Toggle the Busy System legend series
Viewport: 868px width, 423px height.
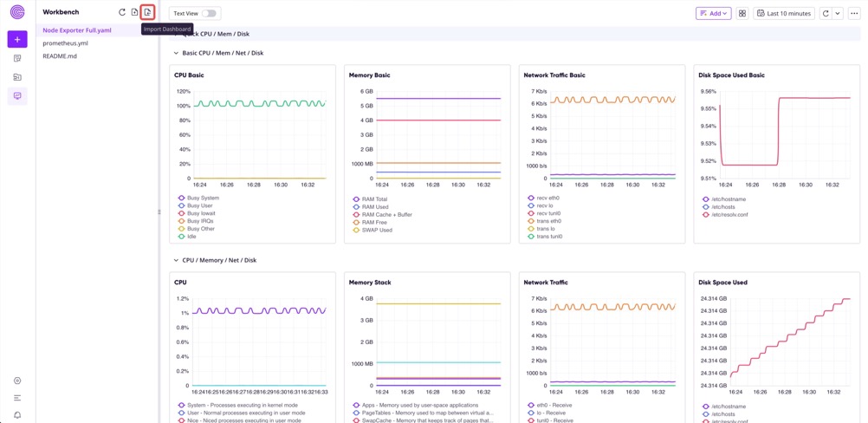[x=203, y=198]
